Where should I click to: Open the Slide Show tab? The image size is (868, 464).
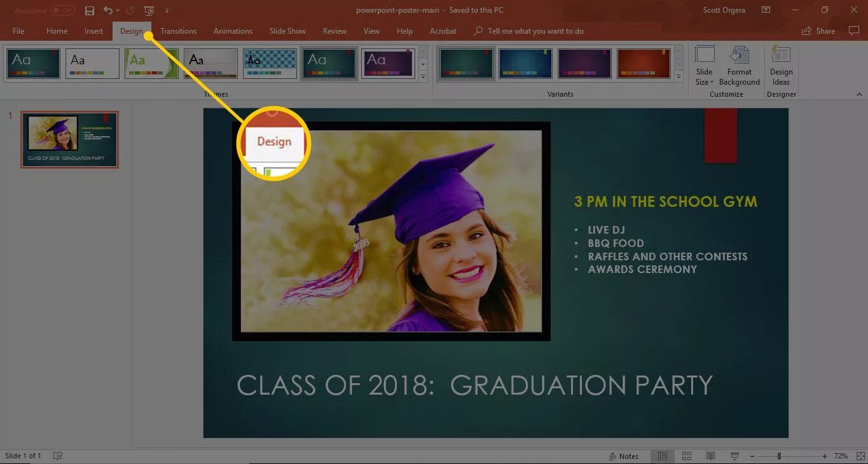tap(287, 31)
